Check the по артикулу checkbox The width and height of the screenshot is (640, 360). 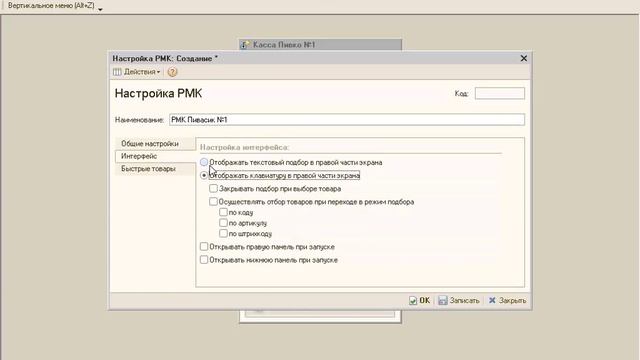point(223,223)
